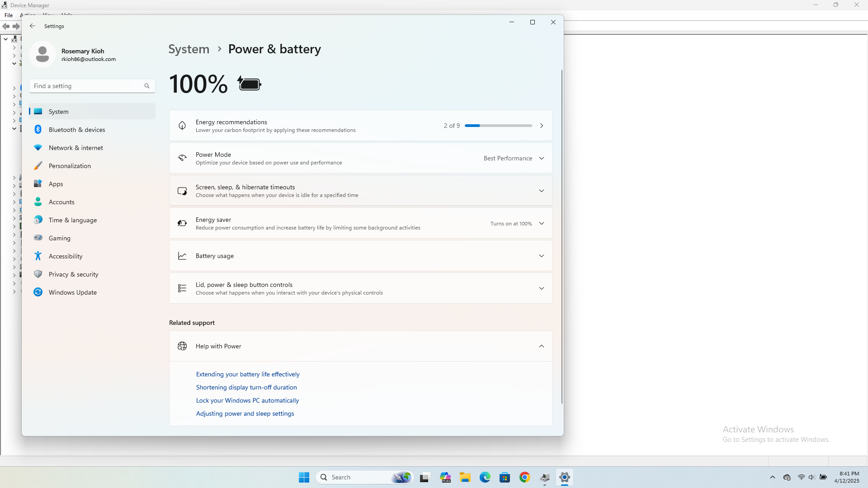Open File menu in Device Manager
This screenshot has height=488, width=868.
(9, 15)
